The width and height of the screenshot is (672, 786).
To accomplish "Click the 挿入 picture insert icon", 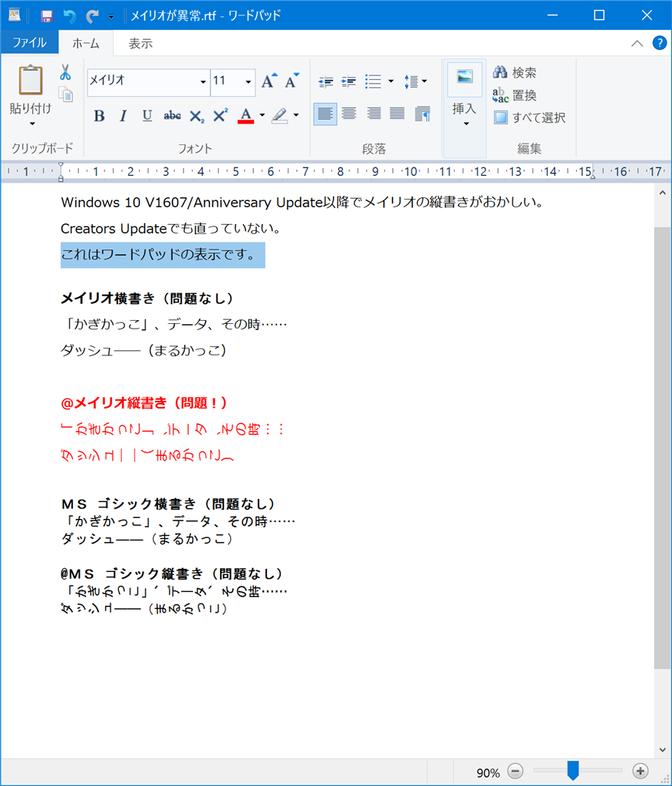I will tap(465, 79).
